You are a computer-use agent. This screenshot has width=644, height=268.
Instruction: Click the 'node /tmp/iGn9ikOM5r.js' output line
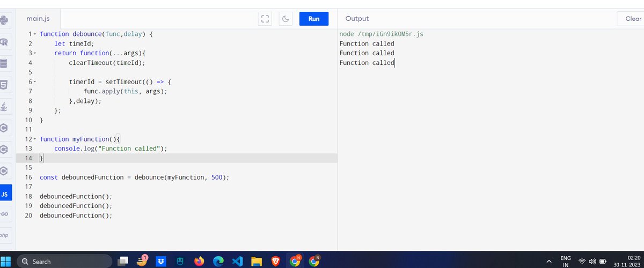(382, 34)
